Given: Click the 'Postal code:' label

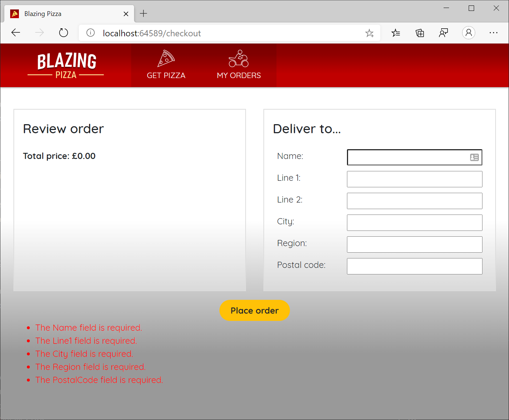Looking at the screenshot, I should [x=301, y=265].
